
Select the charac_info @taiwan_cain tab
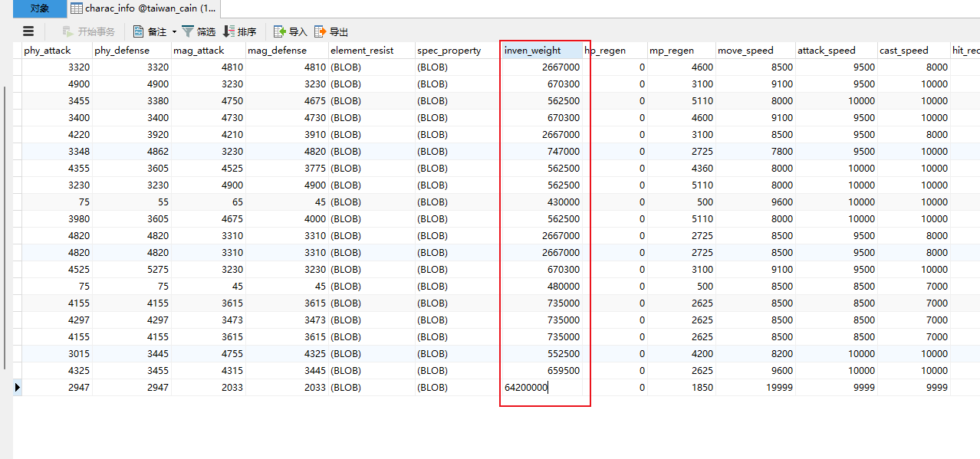point(143,8)
